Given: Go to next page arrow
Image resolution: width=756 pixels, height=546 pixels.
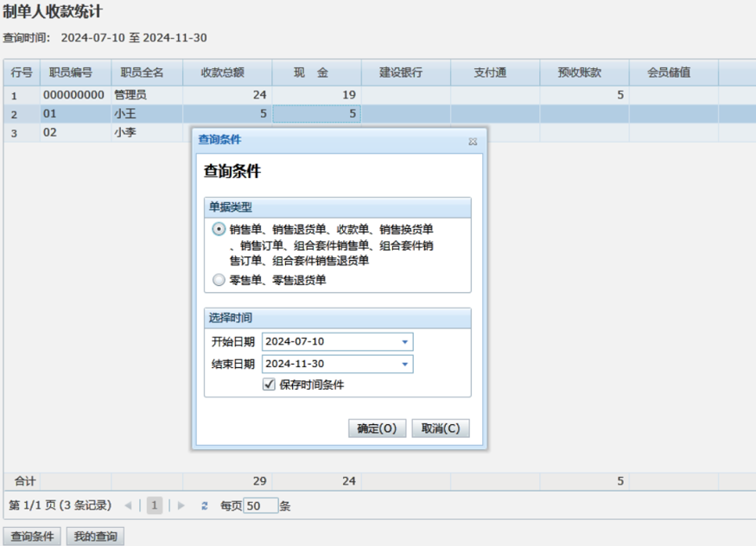Looking at the screenshot, I should click(181, 506).
